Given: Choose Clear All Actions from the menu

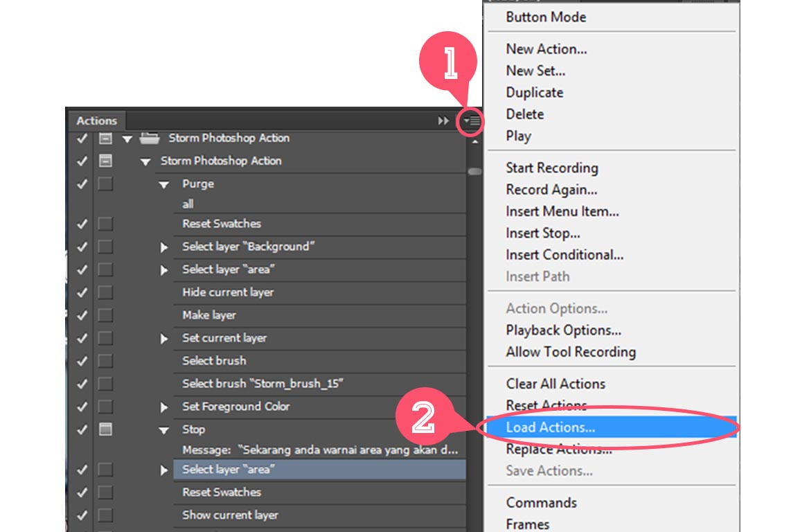Looking at the screenshot, I should (555, 384).
